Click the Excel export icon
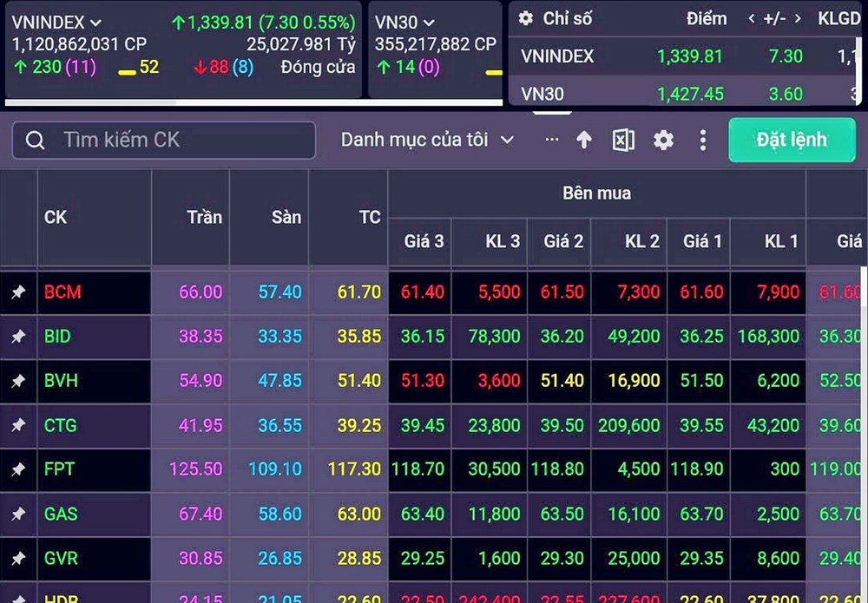Viewport: 868px width, 603px height. tap(623, 141)
